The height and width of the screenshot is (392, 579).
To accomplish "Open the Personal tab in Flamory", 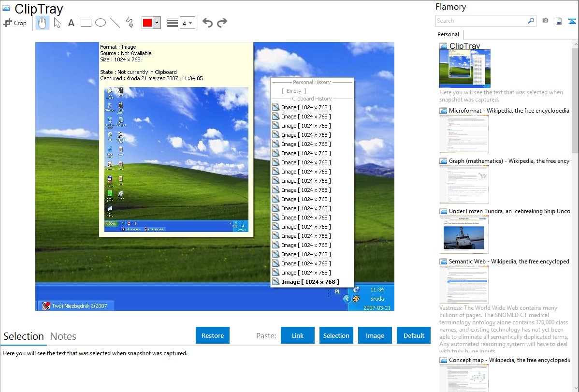I will (449, 34).
